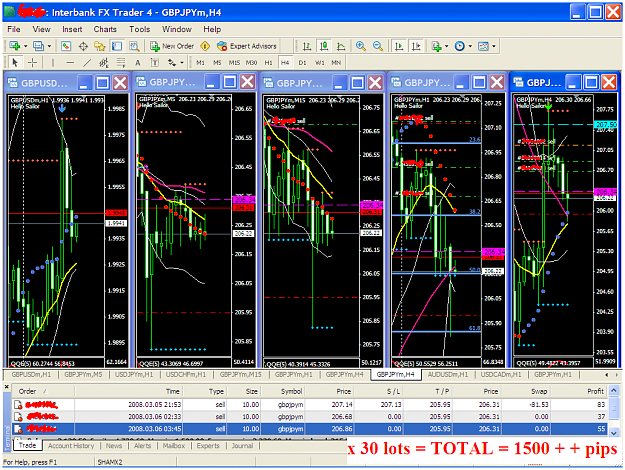Toggle chart auto scroll
The height and width of the screenshot is (470, 625).
pos(399,46)
